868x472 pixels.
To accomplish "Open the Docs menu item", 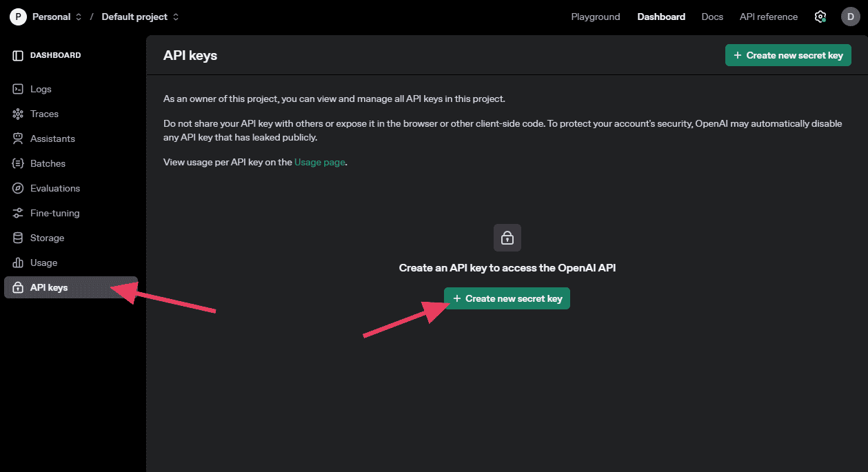I will tap(711, 16).
